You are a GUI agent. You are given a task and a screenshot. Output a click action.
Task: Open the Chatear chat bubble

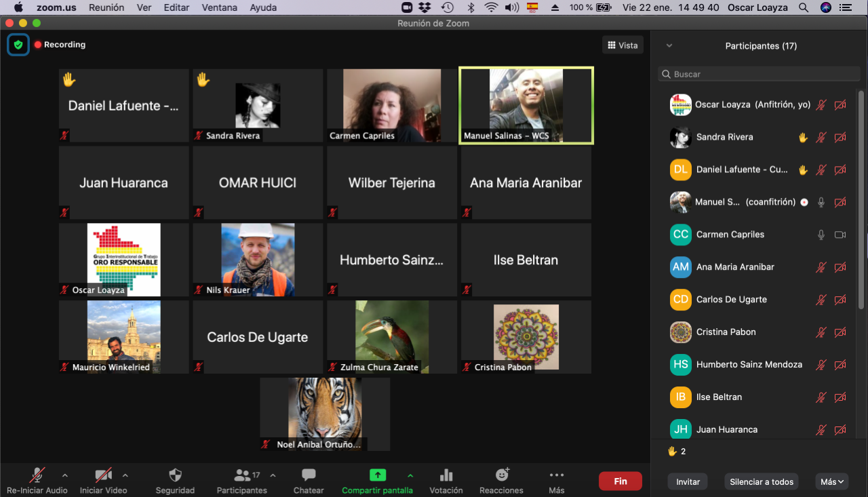[309, 475]
